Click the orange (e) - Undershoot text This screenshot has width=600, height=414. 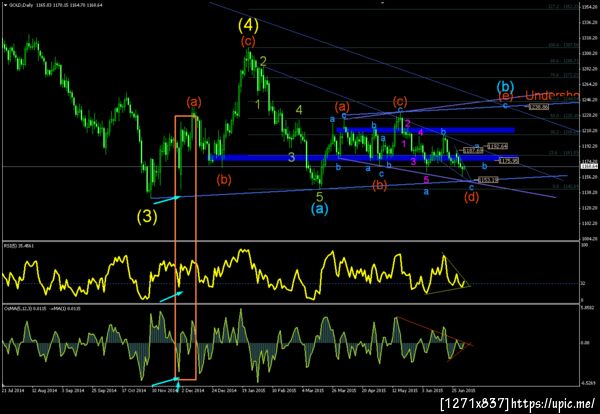[x=539, y=96]
